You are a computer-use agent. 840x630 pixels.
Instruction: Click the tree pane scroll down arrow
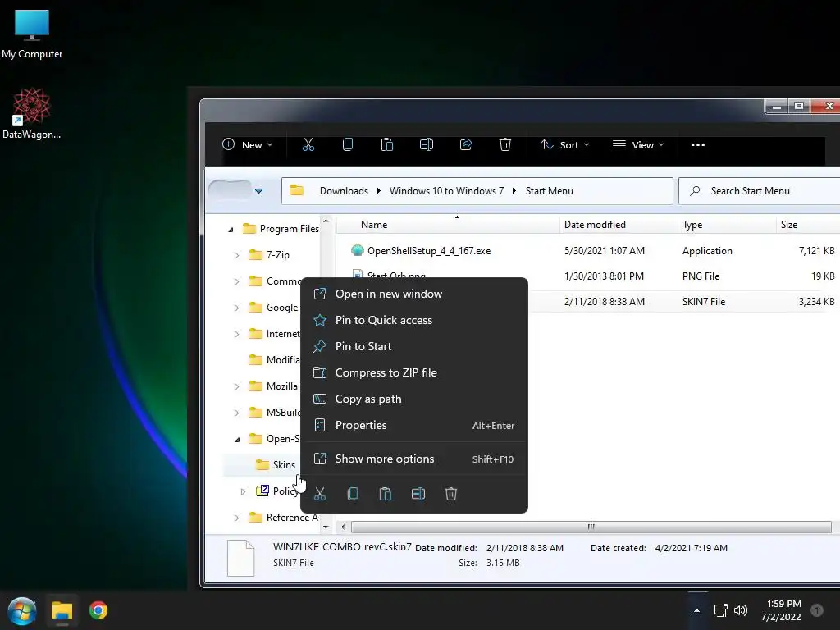326,527
